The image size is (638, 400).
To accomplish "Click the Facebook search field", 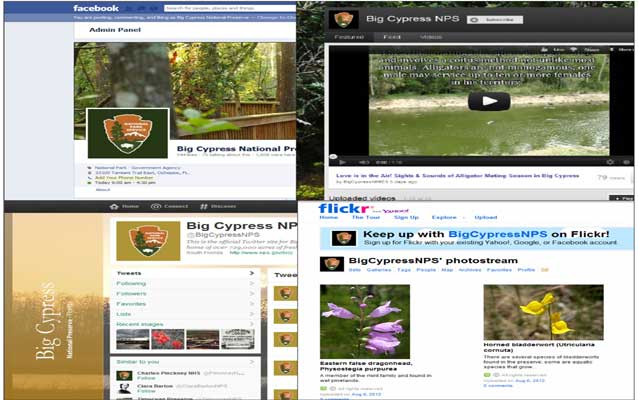I will coord(230,8).
